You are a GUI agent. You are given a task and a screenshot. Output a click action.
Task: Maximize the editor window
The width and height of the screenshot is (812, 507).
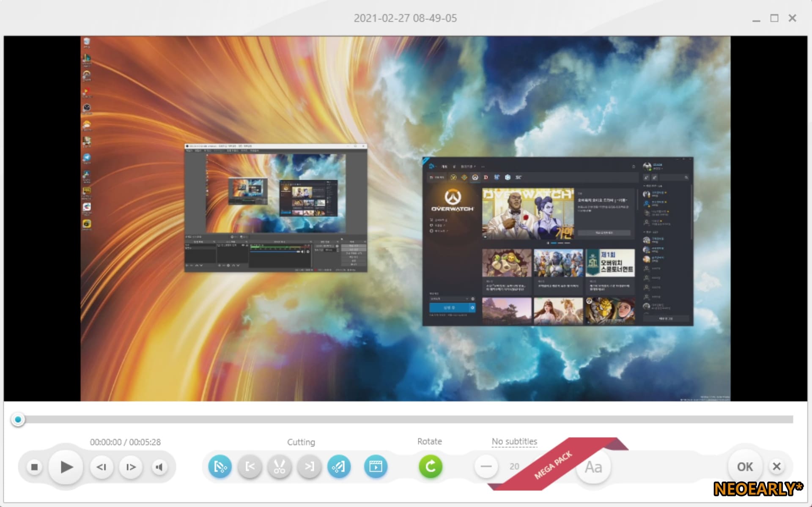click(x=774, y=18)
